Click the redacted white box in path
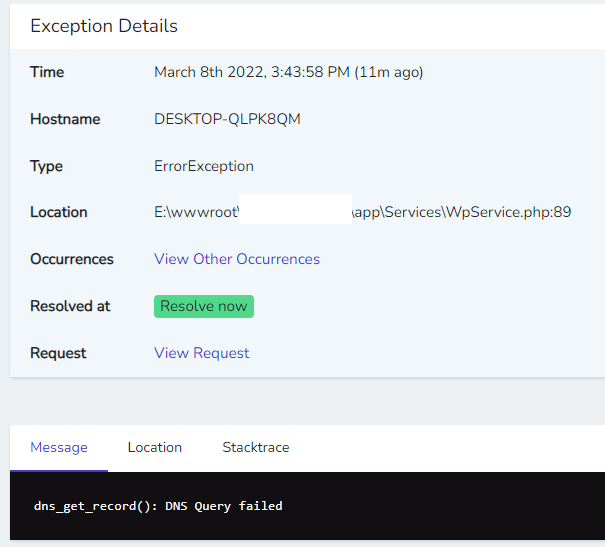Viewport: 605px width, 547px height. point(296,211)
